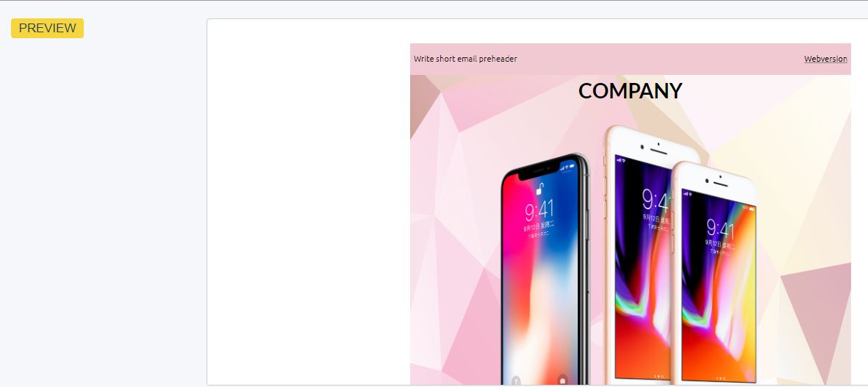Viewport: 868px width, 387px height.
Task: Open the Webversion link
Action: 825,59
